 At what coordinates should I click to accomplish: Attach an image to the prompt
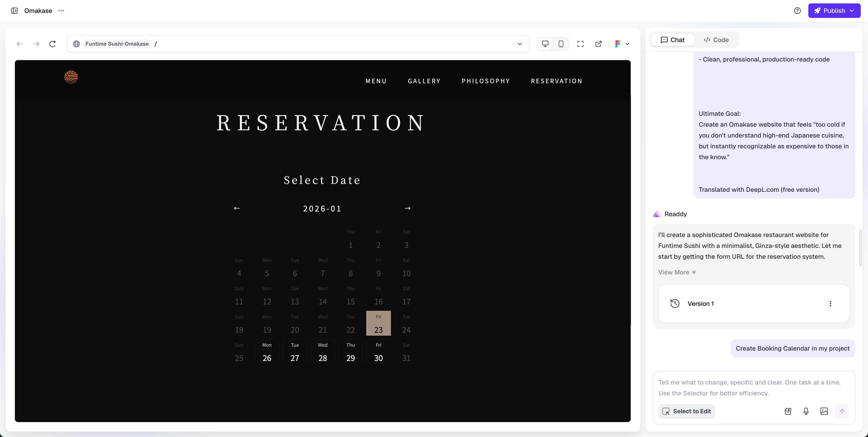(824, 411)
